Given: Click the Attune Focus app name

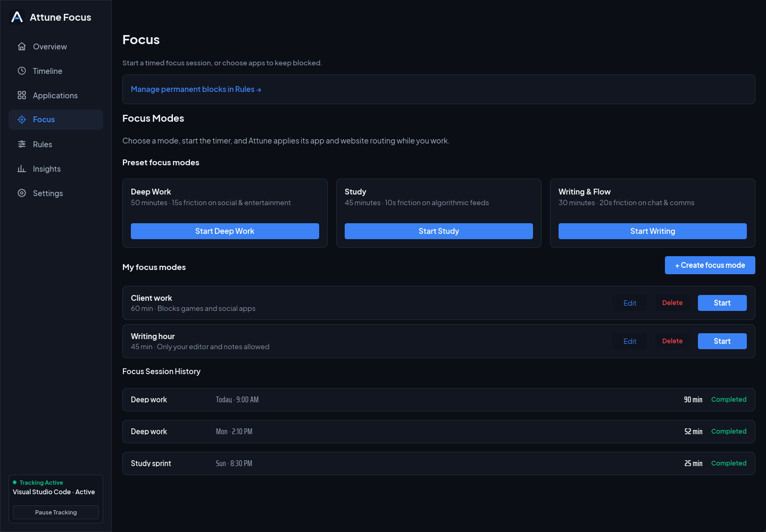Looking at the screenshot, I should click(x=61, y=18).
